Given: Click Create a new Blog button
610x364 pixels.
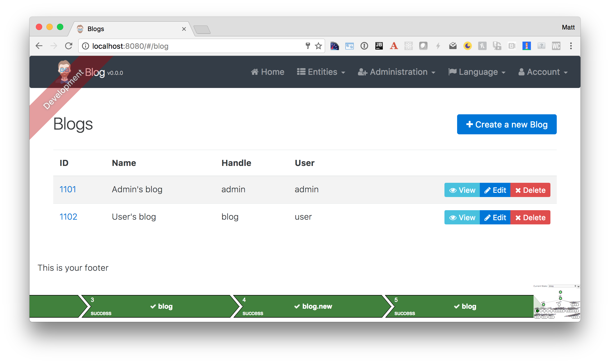Looking at the screenshot, I should pyautogui.click(x=506, y=124).
